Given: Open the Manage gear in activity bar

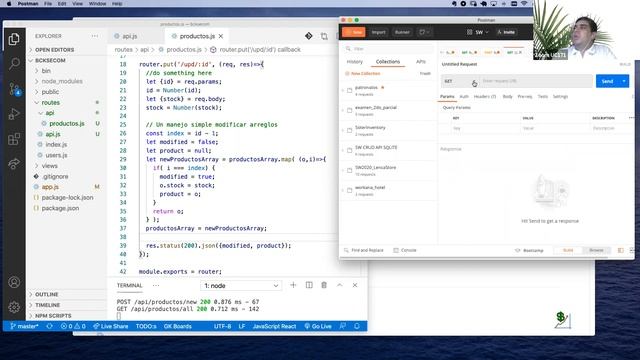Looking at the screenshot, I should [x=14, y=307].
